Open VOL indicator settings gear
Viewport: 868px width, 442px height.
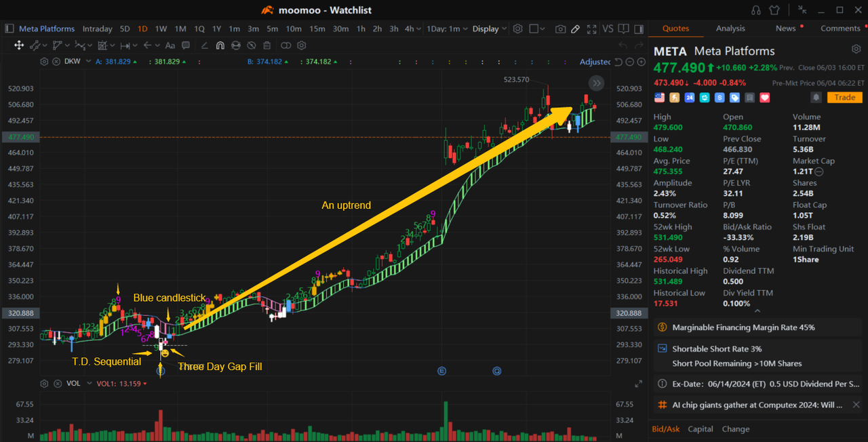point(44,383)
